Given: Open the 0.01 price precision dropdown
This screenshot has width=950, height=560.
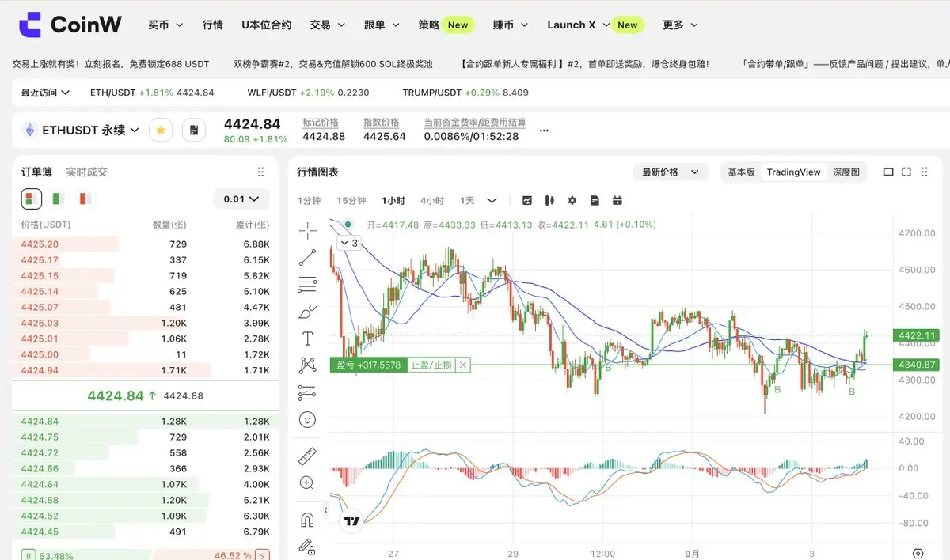Looking at the screenshot, I should pyautogui.click(x=241, y=199).
